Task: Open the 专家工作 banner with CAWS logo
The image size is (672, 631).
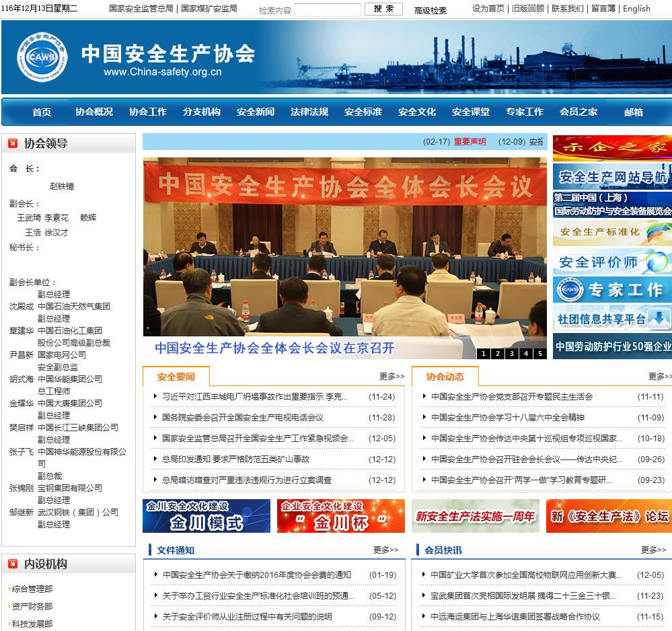Action: (x=612, y=290)
